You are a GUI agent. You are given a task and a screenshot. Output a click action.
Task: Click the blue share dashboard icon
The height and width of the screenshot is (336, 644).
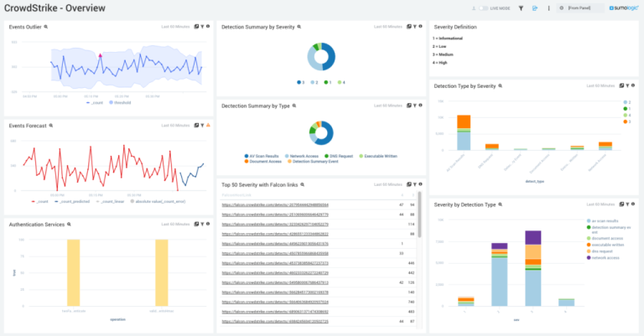535,8
